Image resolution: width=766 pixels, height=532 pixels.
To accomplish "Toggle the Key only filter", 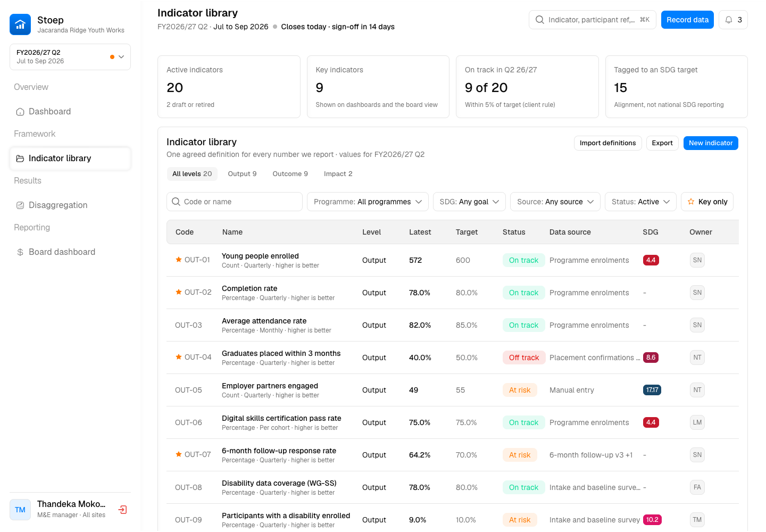I will click(707, 202).
